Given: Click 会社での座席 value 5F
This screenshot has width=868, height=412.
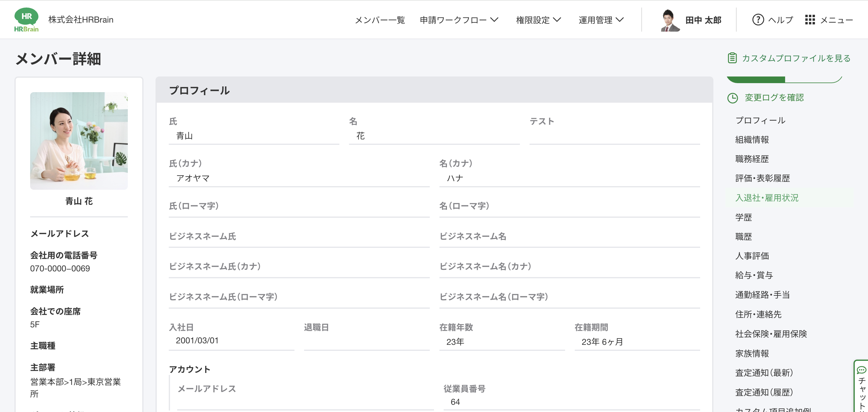Looking at the screenshot, I should (35, 324).
